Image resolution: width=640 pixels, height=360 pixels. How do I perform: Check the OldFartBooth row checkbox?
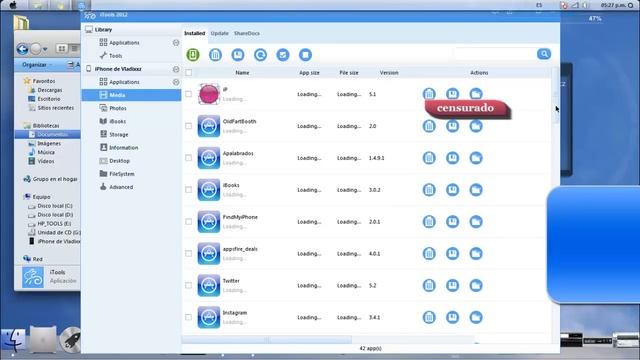[x=189, y=126]
